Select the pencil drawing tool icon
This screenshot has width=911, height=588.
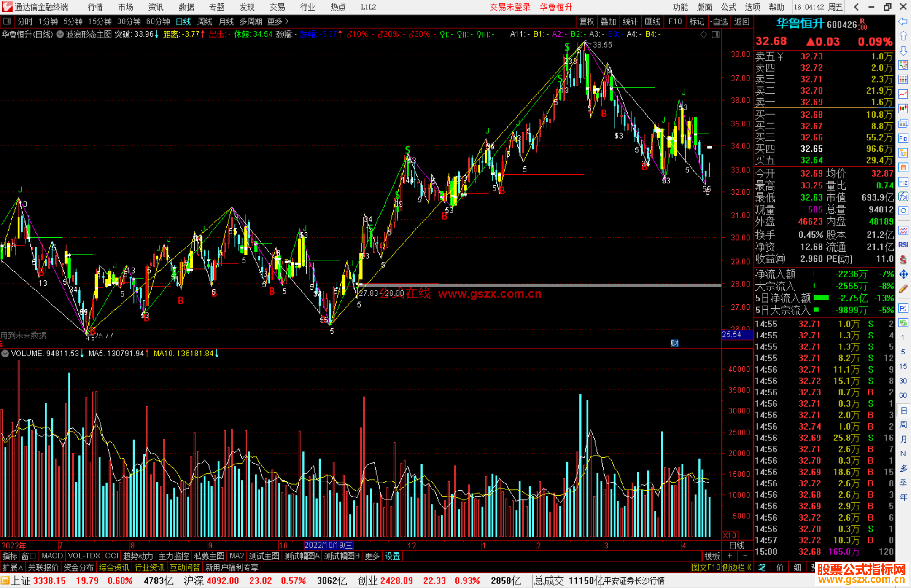point(903,289)
